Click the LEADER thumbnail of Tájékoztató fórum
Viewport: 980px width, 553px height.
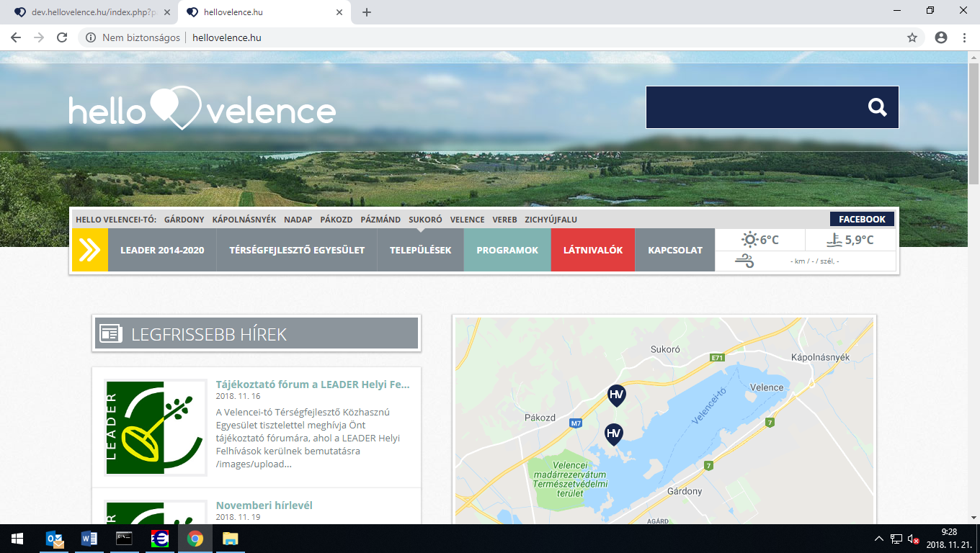click(154, 427)
